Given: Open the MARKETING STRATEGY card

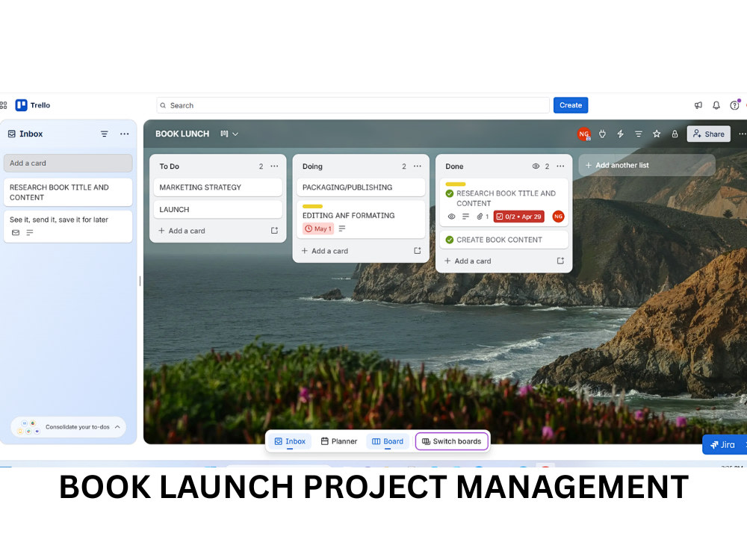Looking at the screenshot, I should [x=217, y=187].
